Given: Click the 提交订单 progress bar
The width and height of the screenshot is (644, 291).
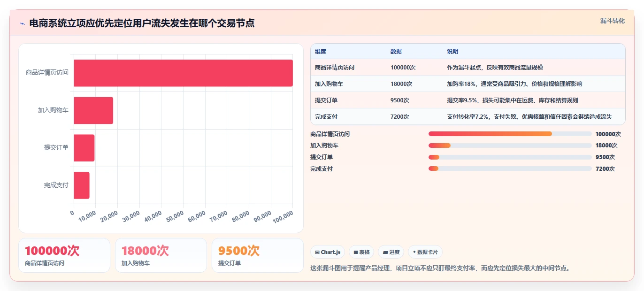Looking at the screenshot, I should coord(510,157).
